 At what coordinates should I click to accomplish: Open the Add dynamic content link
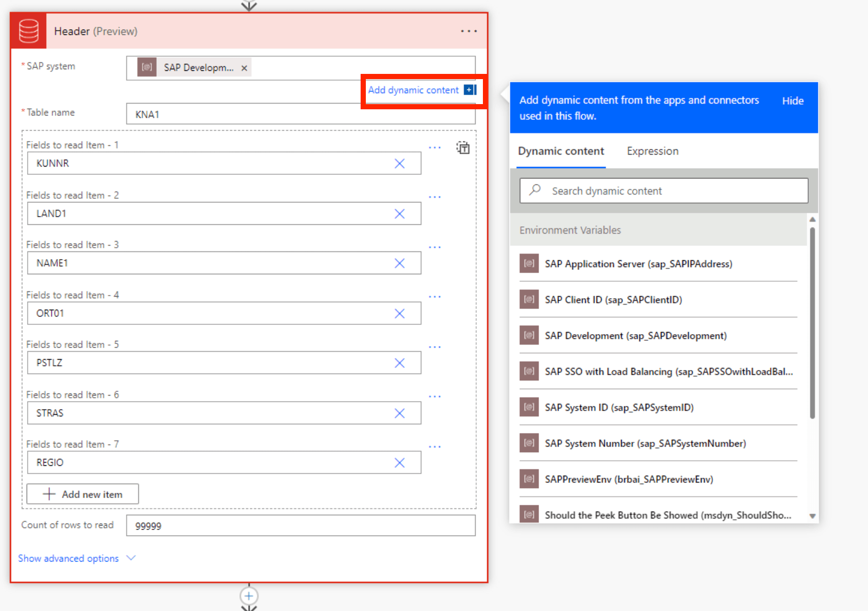click(x=413, y=90)
